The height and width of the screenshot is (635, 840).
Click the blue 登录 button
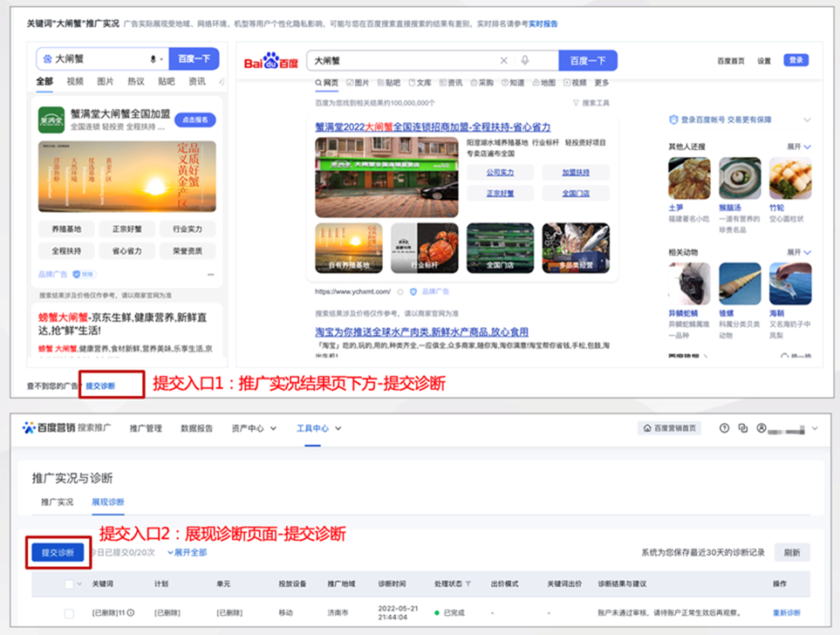coord(796,60)
